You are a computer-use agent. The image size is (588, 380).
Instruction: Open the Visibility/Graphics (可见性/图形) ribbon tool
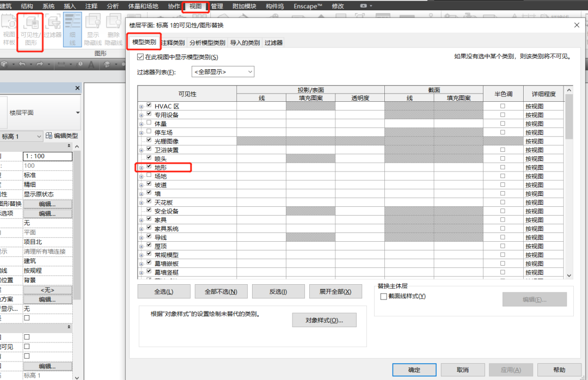[30, 31]
